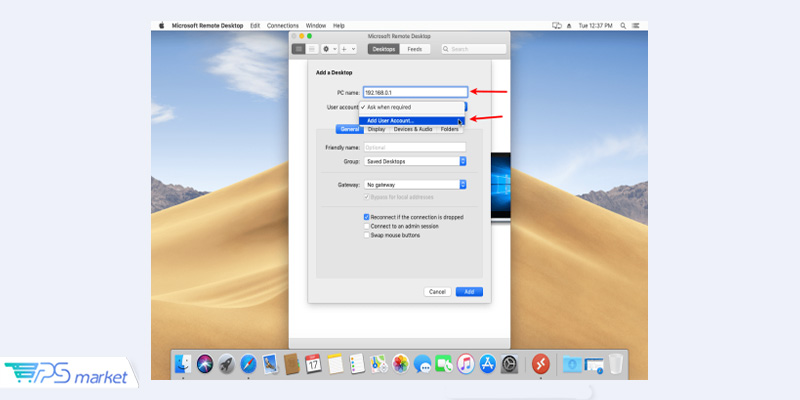This screenshot has width=800, height=400.
Task: Open the plus add-connection toolbar menu
Action: (x=348, y=49)
